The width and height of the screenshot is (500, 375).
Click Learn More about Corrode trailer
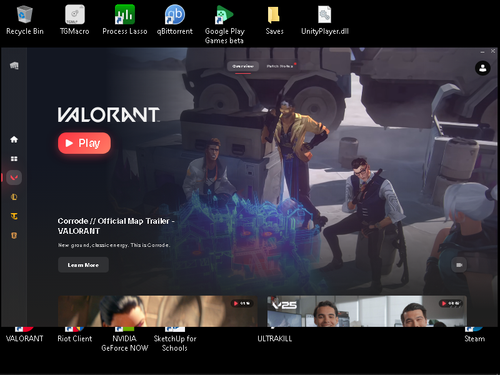click(x=83, y=265)
